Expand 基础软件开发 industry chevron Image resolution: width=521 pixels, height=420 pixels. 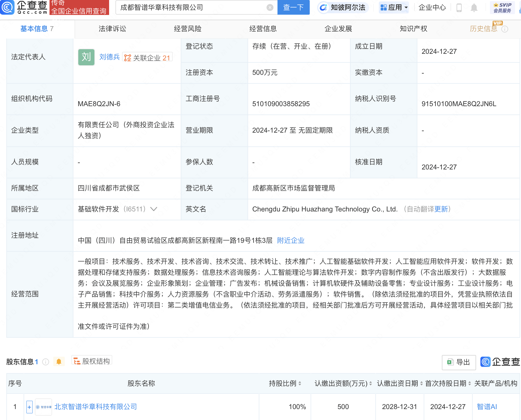click(x=154, y=209)
